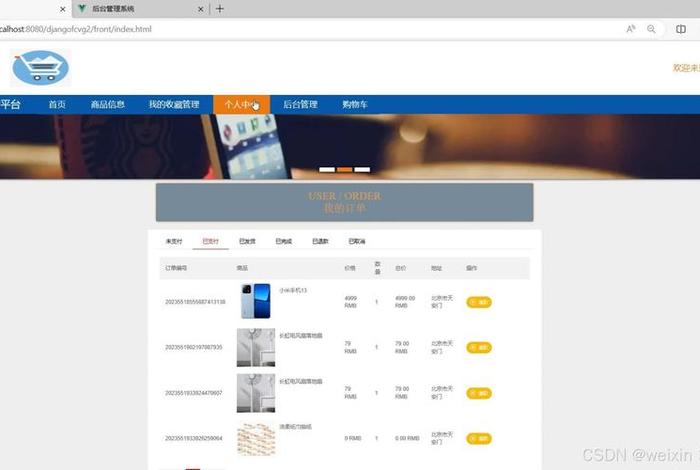Click the zoom magnifier icon in address bar
Viewport: 700px width, 470px height.
(652, 29)
